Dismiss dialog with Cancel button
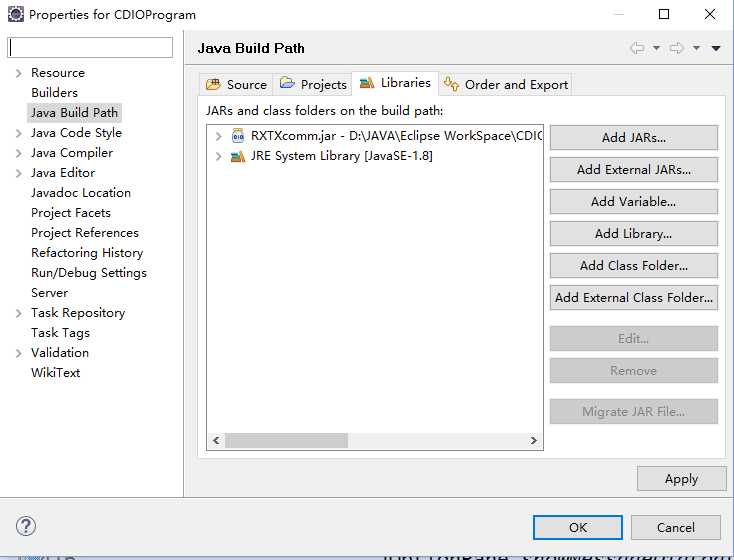This screenshot has width=734, height=560. (675, 527)
